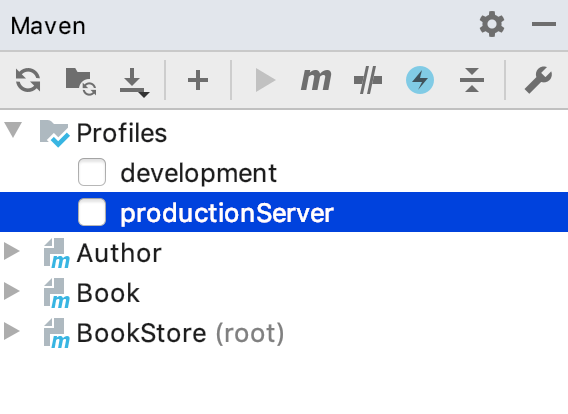Screen dimensions: 568x414
Task: Expand the BookStore root module
Action: (x=12, y=331)
